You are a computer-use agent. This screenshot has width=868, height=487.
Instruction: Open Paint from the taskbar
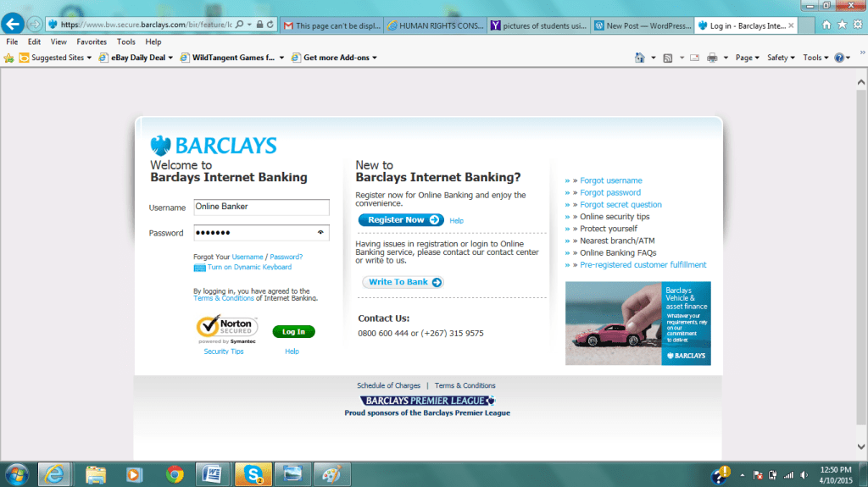point(331,475)
